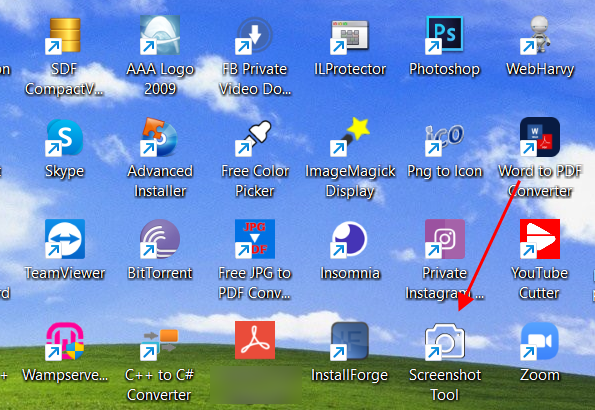Image resolution: width=595 pixels, height=410 pixels.
Task: Click the "Photoshop" label text
Action: tap(444, 69)
